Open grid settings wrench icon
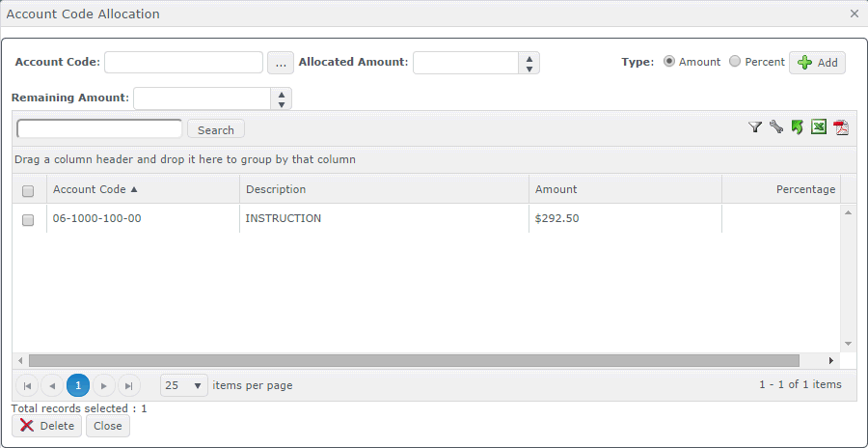The height and width of the screenshot is (448, 868). click(x=776, y=127)
